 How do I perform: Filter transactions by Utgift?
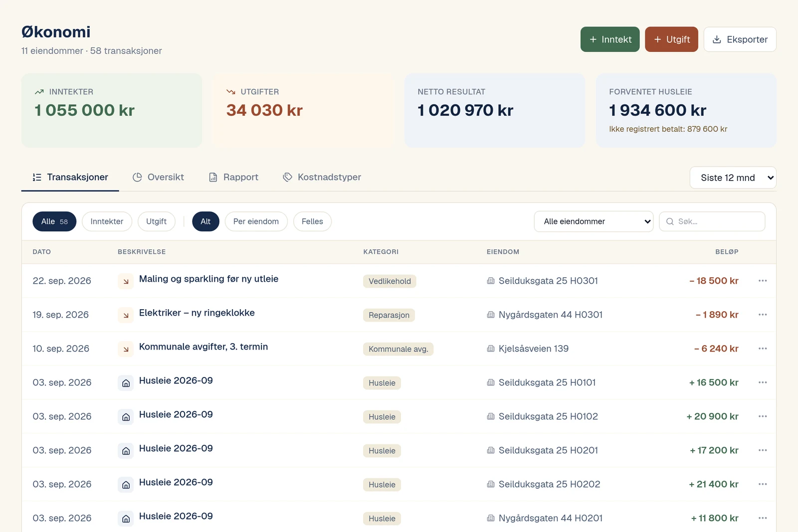[x=156, y=221]
